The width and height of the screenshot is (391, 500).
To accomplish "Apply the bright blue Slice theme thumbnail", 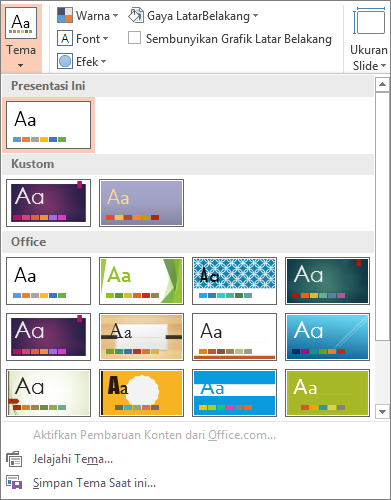I will tap(327, 337).
